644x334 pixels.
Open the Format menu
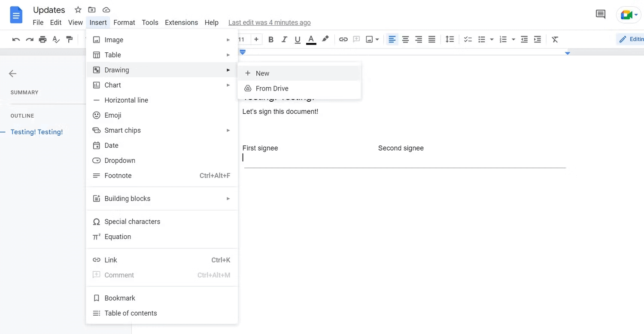click(124, 22)
